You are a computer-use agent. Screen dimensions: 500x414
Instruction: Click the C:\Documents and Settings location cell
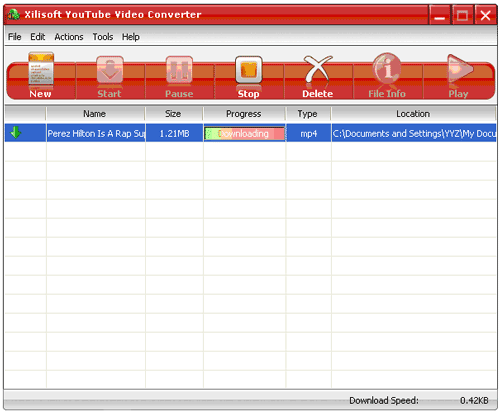[x=414, y=134]
